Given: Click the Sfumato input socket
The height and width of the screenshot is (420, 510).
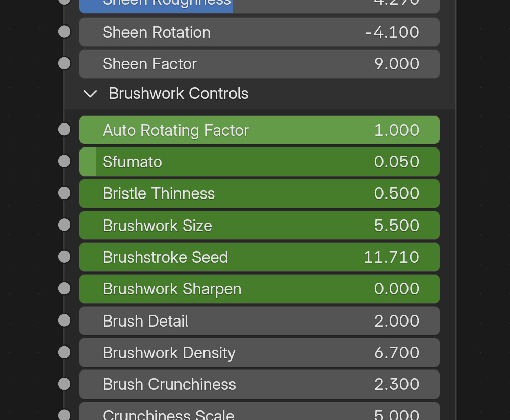Looking at the screenshot, I should pyautogui.click(x=64, y=161).
